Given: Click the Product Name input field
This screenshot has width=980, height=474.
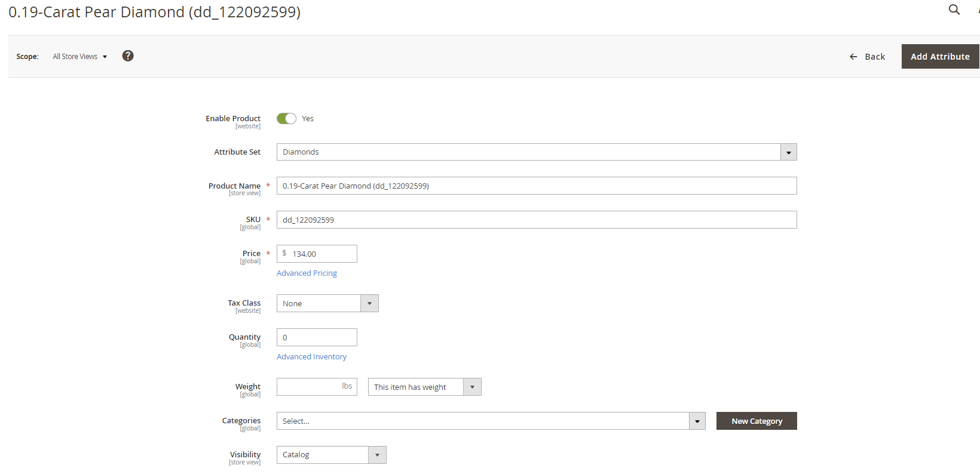Looking at the screenshot, I should pos(536,186).
